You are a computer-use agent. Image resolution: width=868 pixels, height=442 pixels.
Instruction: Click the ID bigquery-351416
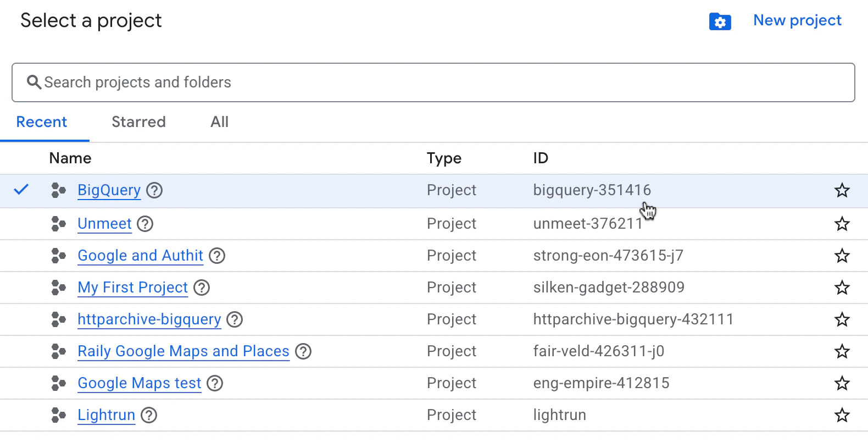coord(592,190)
